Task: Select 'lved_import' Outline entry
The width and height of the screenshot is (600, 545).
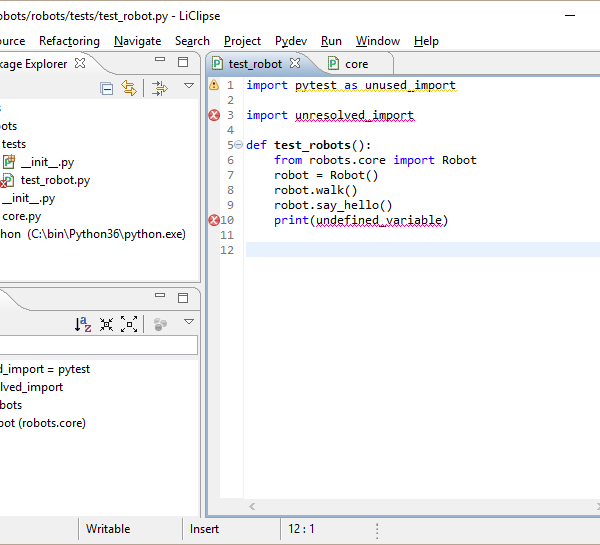Action: (31, 387)
